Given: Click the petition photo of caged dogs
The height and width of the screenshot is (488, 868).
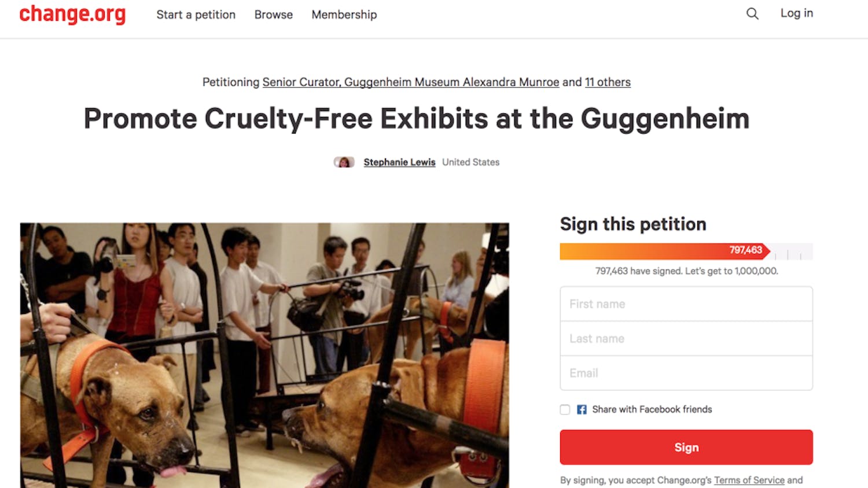Looking at the screenshot, I should coord(264,356).
